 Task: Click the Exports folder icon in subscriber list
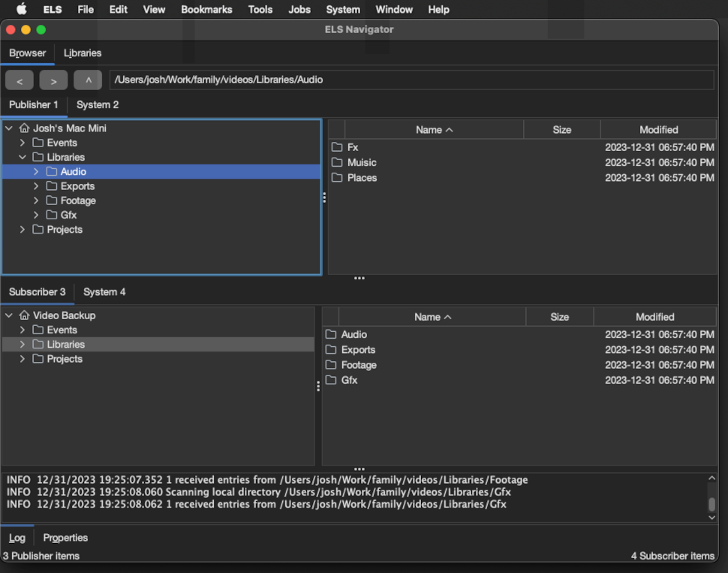[x=331, y=350]
